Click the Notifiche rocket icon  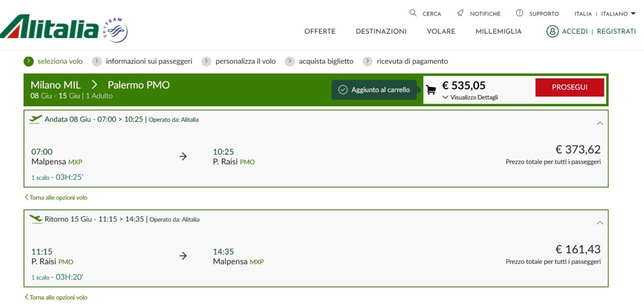click(x=460, y=13)
